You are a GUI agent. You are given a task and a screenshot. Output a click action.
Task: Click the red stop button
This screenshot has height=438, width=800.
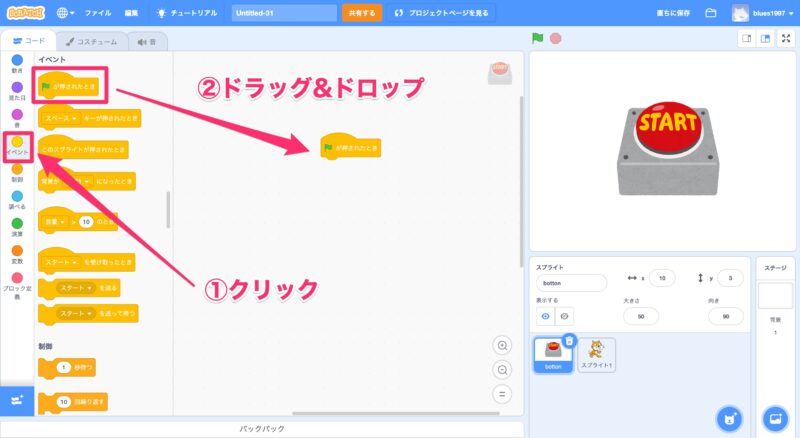(x=555, y=39)
